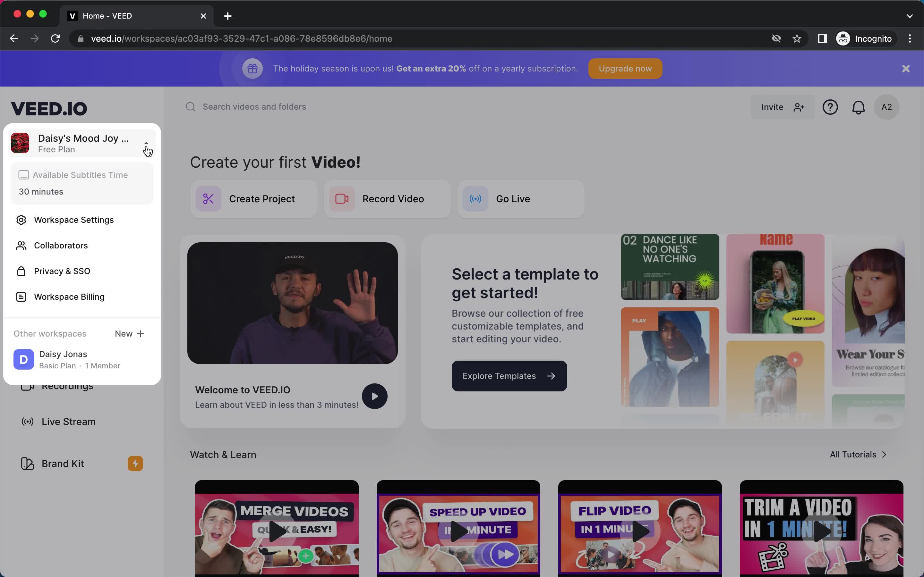Select Daisy Jonas Basic Plan workspace
Viewport: 924px width, 577px height.
[80, 359]
